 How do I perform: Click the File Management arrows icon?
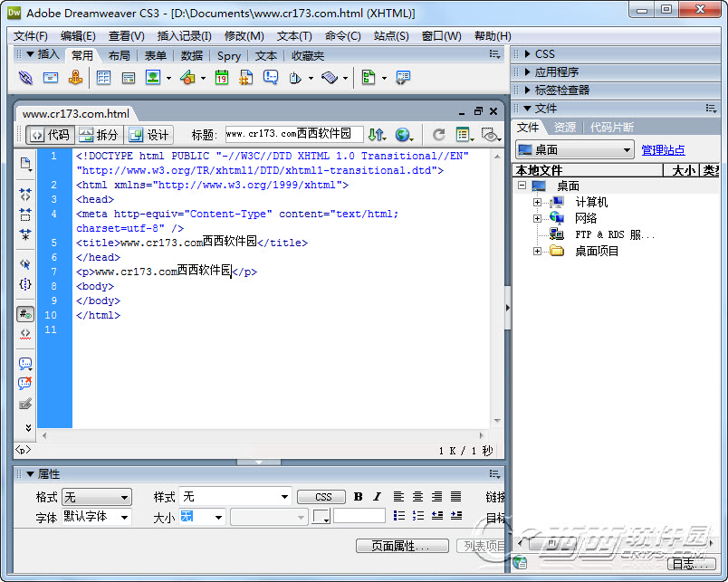tap(376, 135)
